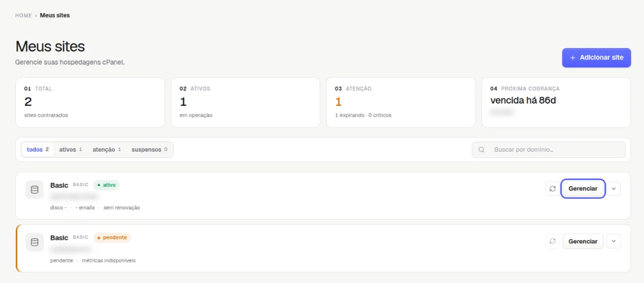This screenshot has height=283, width=644.
Task: Click the 'Meus sites' page heading
Action: pos(50,46)
